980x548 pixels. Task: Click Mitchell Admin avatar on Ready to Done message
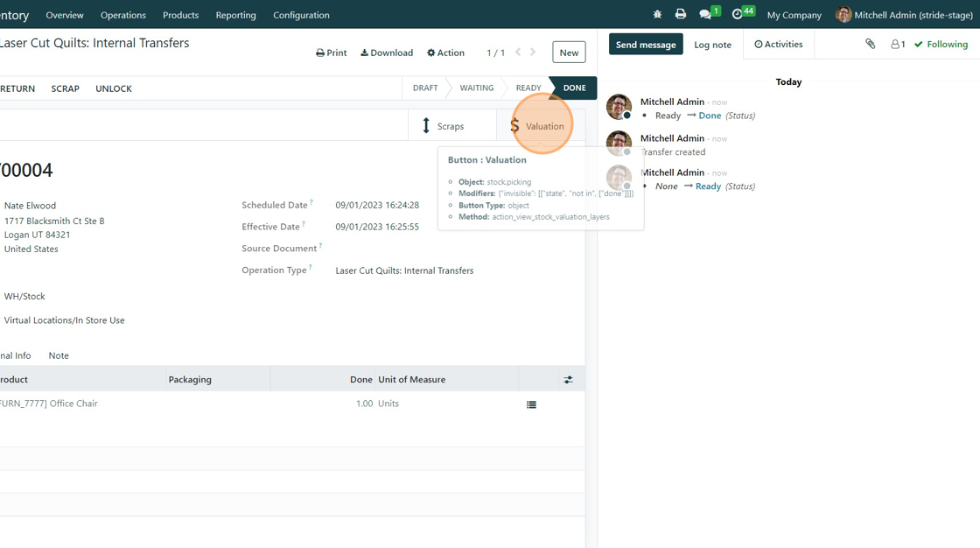pos(619,107)
